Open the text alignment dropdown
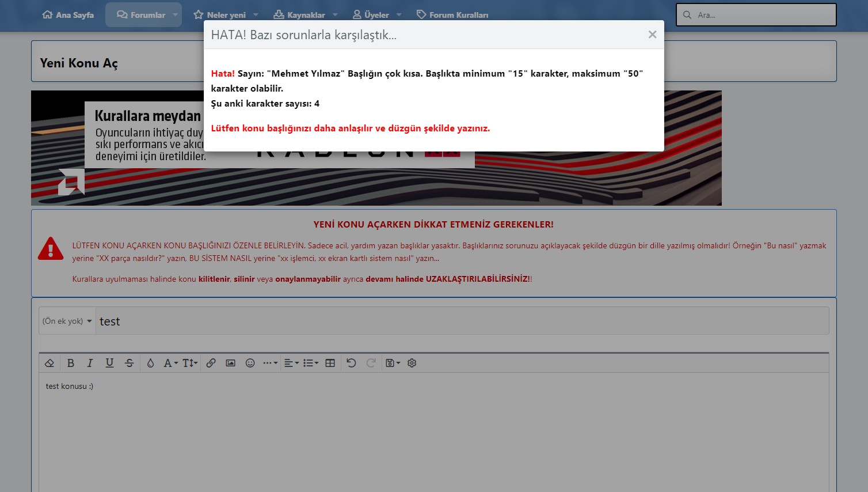868x492 pixels. [291, 363]
